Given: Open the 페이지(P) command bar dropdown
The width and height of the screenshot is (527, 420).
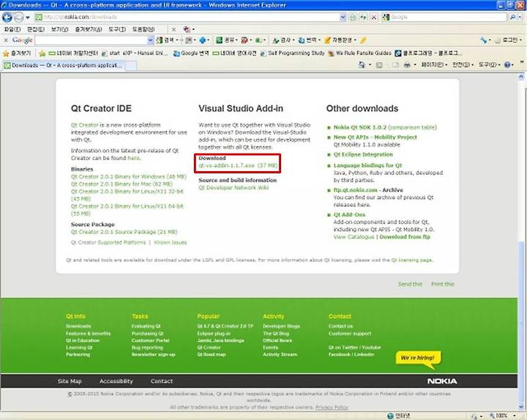Looking at the screenshot, I should (x=434, y=65).
